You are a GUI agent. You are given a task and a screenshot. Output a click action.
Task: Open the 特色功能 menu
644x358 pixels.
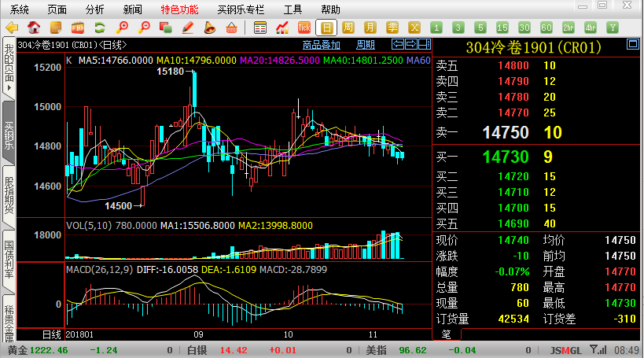coord(179,9)
